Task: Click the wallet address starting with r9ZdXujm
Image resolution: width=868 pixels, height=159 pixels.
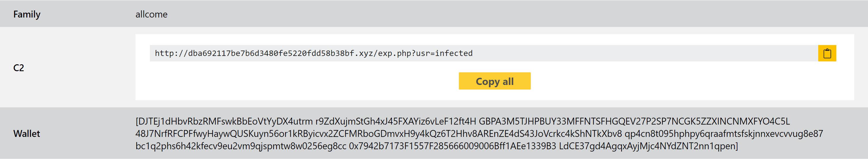Action: click(x=396, y=121)
